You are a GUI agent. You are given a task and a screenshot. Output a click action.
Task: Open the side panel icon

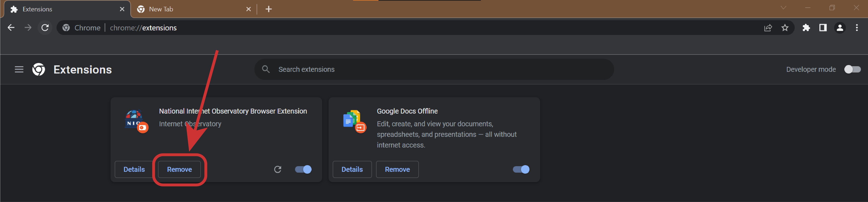823,28
